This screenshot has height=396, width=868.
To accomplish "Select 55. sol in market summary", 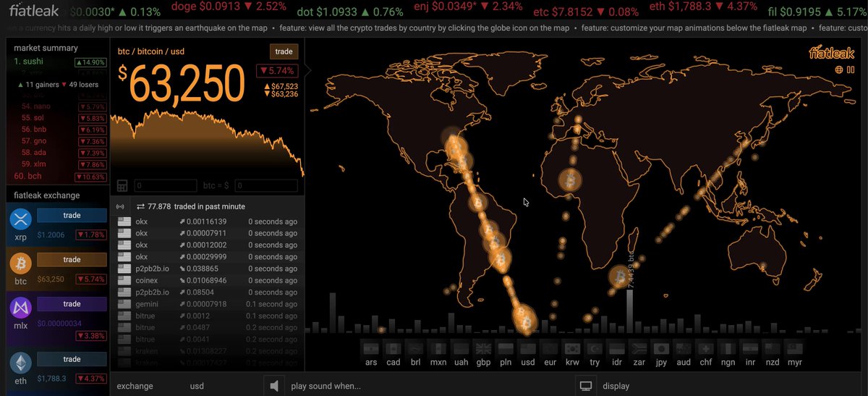I will (59, 118).
